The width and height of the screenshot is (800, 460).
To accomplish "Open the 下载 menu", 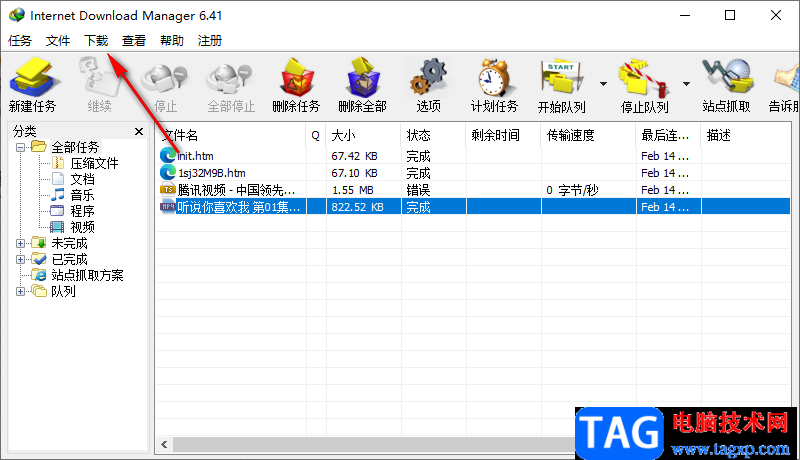I will click(x=96, y=41).
